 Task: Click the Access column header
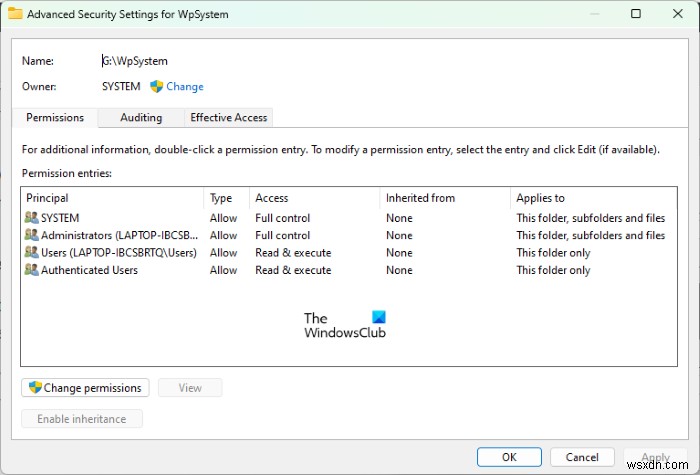(x=272, y=198)
